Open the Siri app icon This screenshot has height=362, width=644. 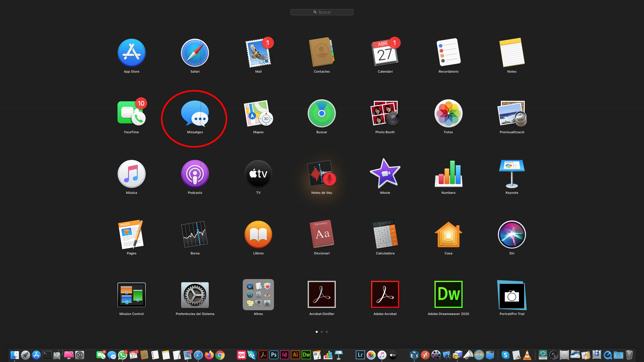[512, 234]
